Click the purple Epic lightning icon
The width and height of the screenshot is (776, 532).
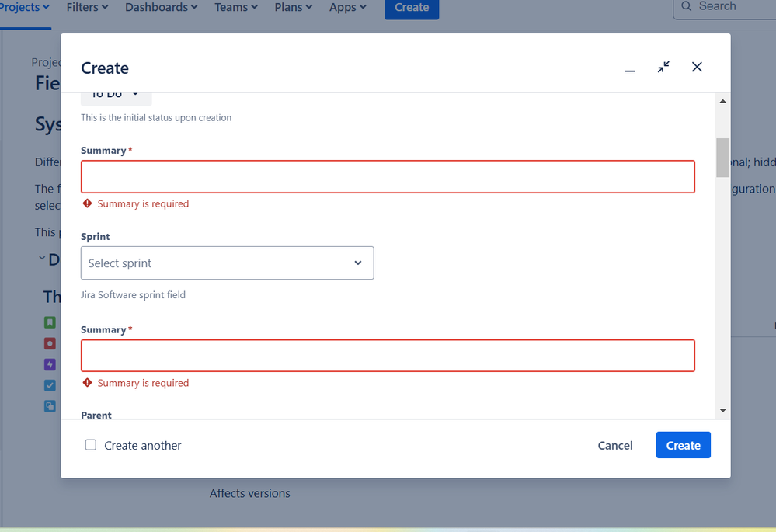pyautogui.click(x=50, y=365)
